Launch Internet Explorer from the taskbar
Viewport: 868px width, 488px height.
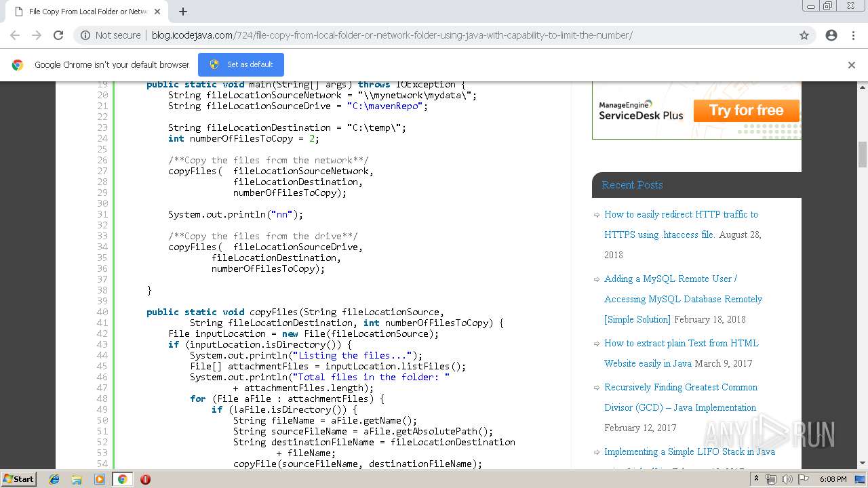point(54,479)
